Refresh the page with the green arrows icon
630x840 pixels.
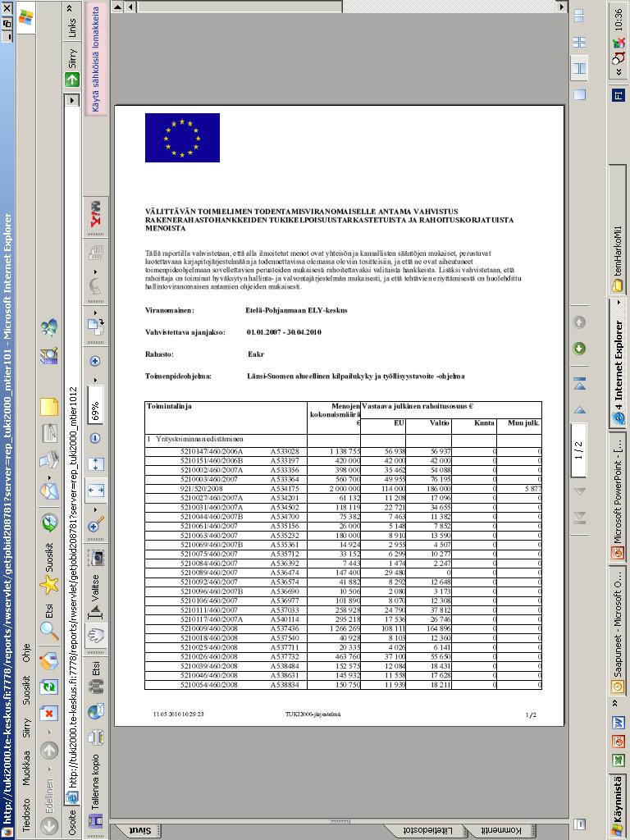[49, 687]
